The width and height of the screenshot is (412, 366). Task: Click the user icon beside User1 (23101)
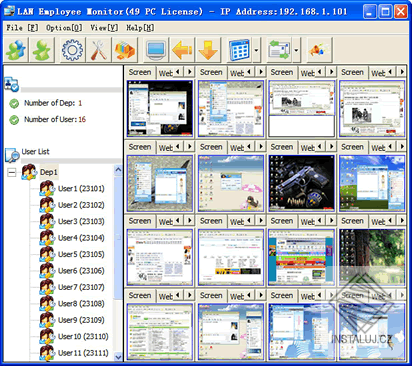[x=47, y=189]
